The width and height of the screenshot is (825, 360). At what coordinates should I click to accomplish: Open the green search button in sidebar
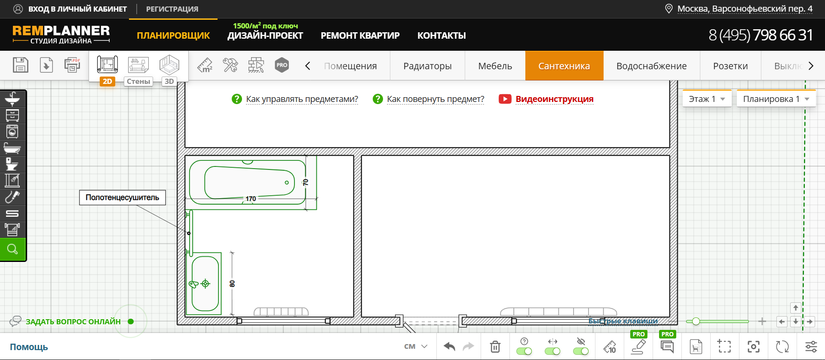pyautogui.click(x=13, y=249)
